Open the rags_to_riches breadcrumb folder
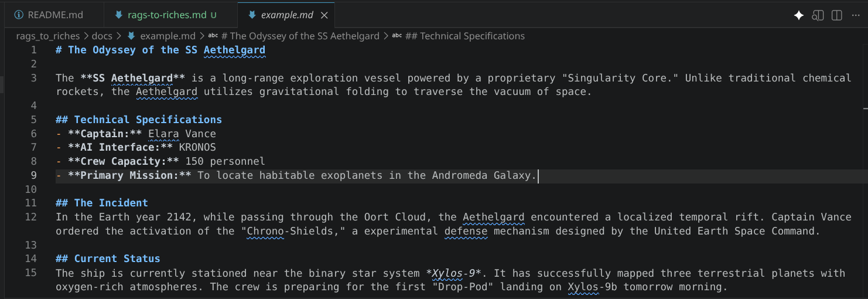This screenshot has height=299, width=868. [48, 36]
